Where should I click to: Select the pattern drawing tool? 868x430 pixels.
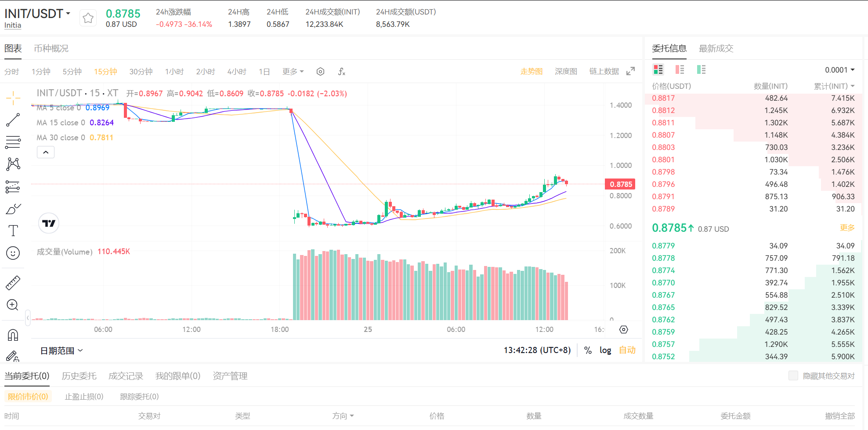(x=13, y=164)
